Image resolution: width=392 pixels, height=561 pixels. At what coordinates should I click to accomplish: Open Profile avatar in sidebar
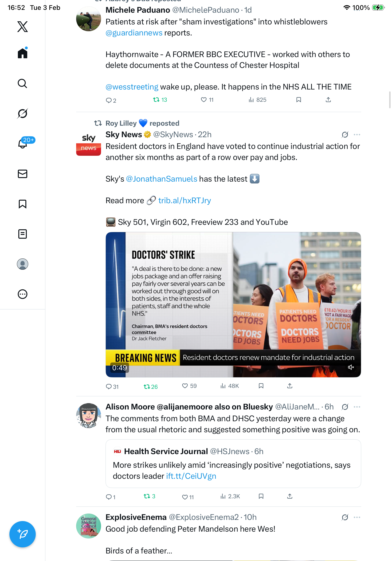(23, 264)
